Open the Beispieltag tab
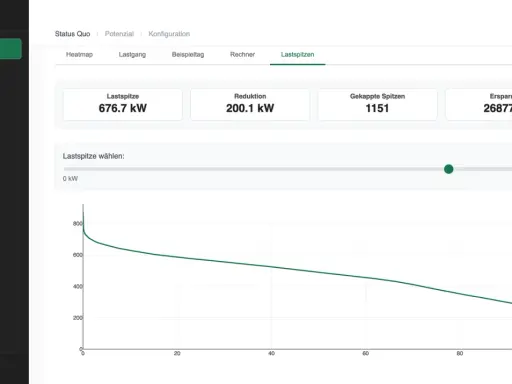The image size is (512, 384). coord(188,55)
